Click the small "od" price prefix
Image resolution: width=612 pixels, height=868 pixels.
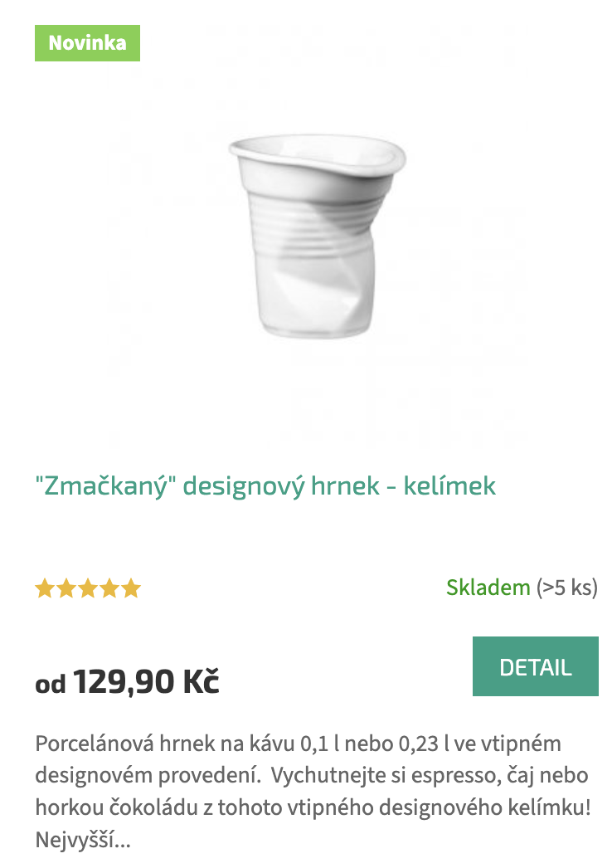(51, 685)
